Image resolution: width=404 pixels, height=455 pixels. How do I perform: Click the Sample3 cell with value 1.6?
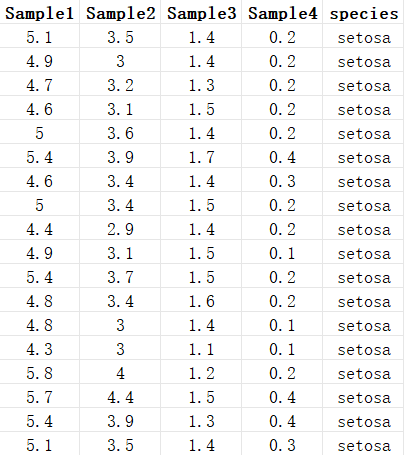(201, 300)
